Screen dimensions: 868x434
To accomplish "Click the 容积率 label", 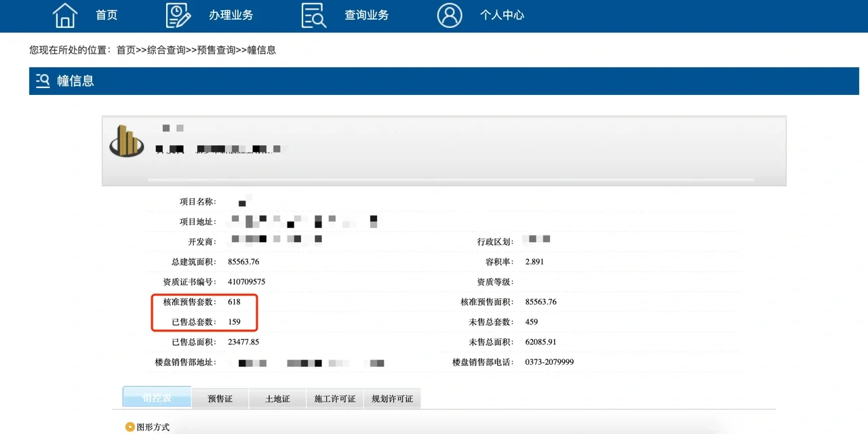I will tap(499, 262).
